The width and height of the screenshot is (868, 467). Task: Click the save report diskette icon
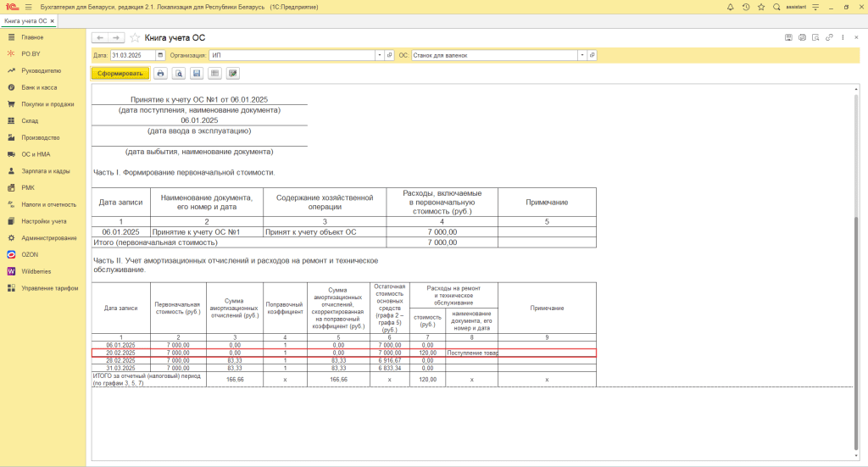[197, 74]
